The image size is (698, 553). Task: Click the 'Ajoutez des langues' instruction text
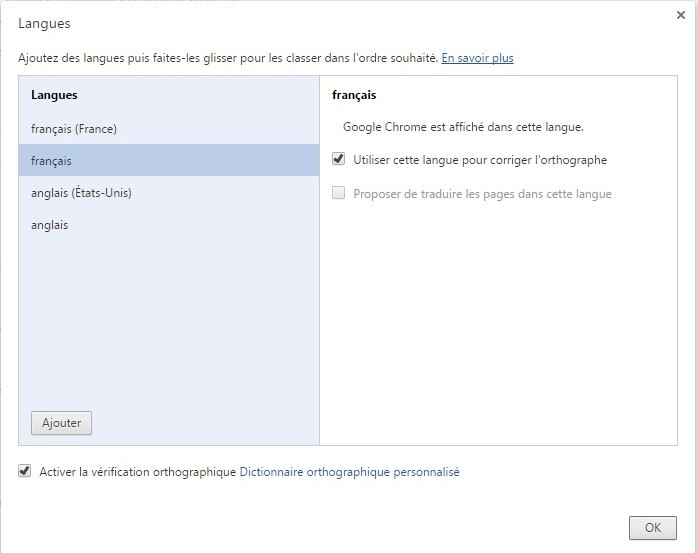(x=228, y=58)
